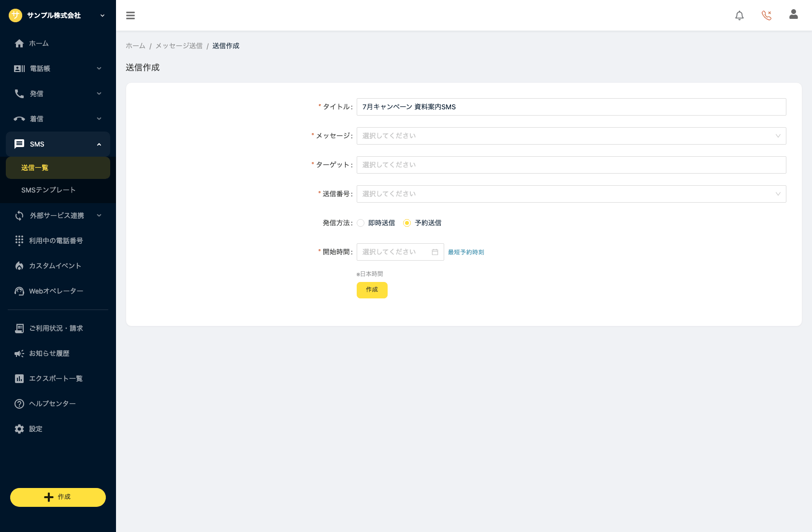Image resolution: width=812 pixels, height=532 pixels.
Task: Open お知らせ履歴 menu item
Action: pyautogui.click(x=58, y=354)
